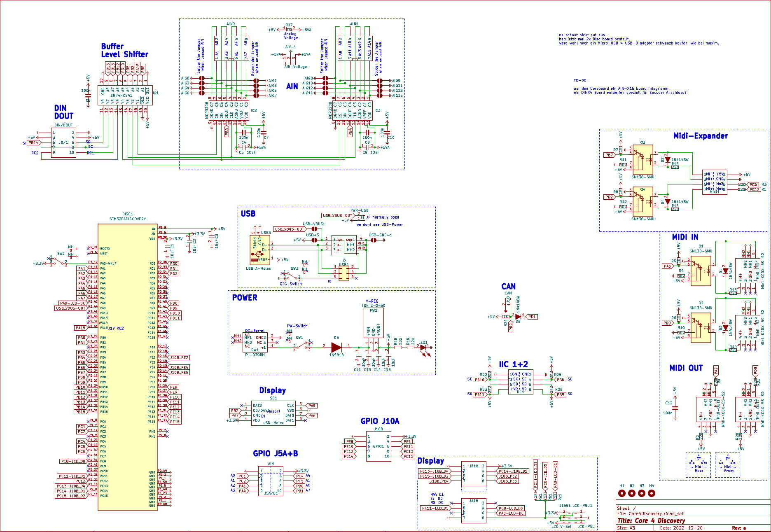Select the SW1 PW-Switch symbol
The width and height of the screenshot is (771, 532).
click(x=302, y=347)
